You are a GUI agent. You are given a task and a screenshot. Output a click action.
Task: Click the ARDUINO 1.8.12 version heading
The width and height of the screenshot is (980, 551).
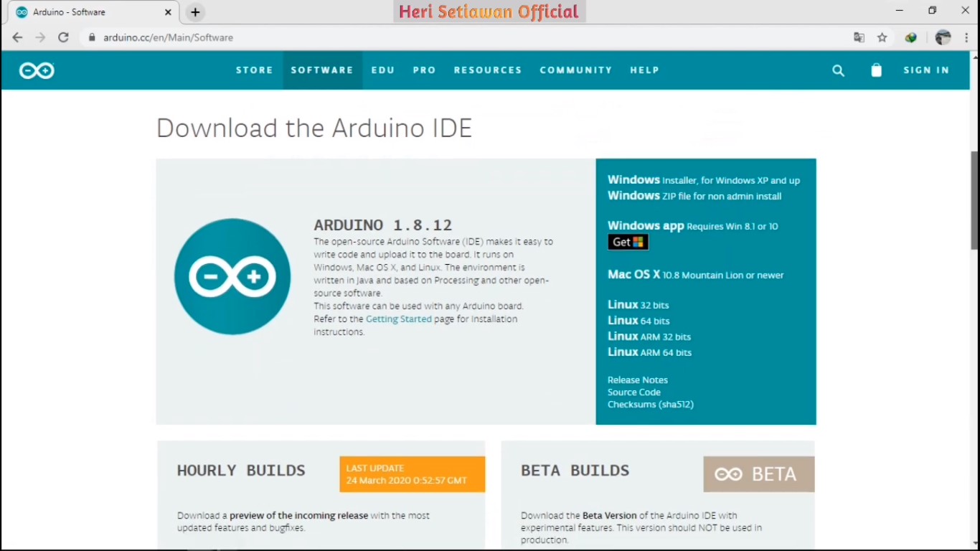click(383, 225)
